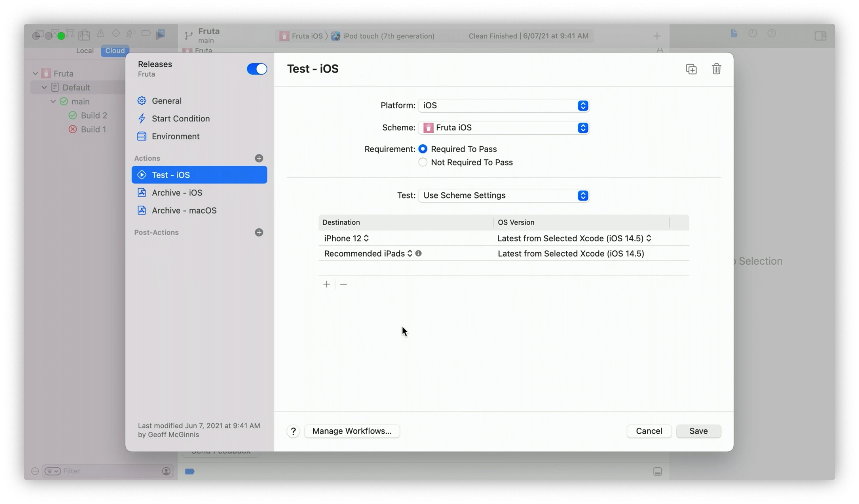The height and width of the screenshot is (504, 859).
Task: Open the Platform dropdown
Action: [582, 106]
